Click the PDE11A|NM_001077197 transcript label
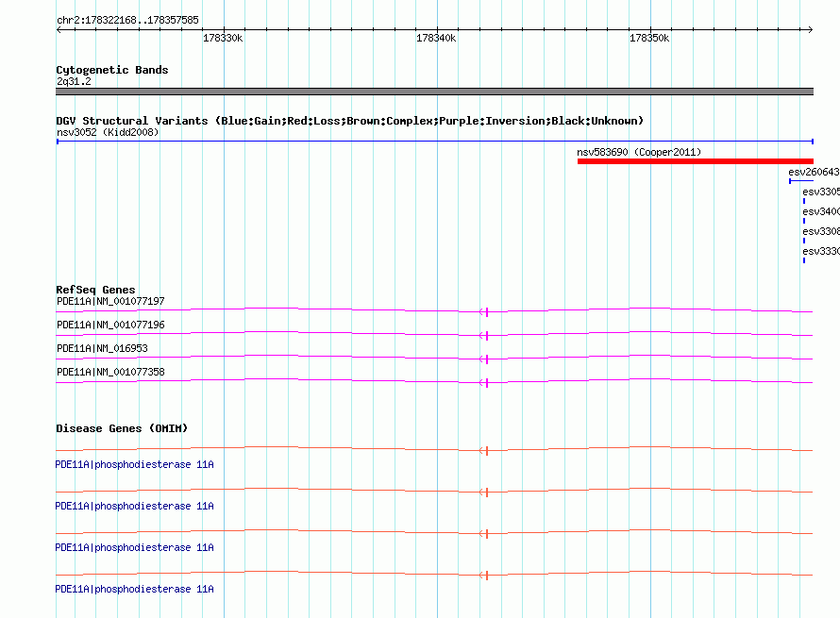Viewport: 840px width, 618px height. tap(110, 301)
